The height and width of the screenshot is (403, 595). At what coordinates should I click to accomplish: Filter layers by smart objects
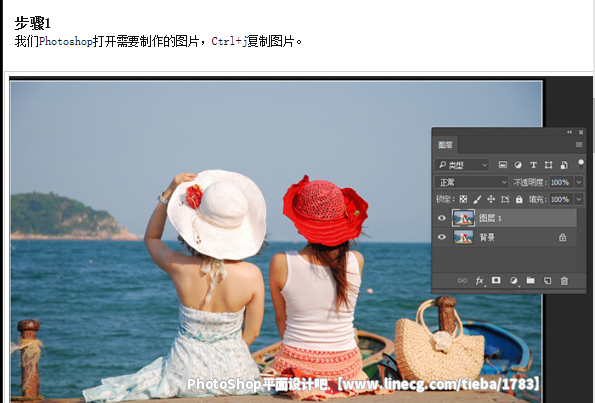tap(564, 165)
